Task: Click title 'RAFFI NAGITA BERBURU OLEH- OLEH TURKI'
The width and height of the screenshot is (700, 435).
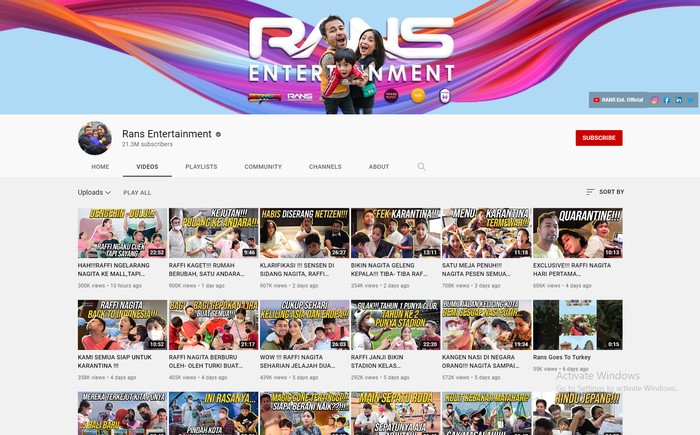Action: pos(206,361)
